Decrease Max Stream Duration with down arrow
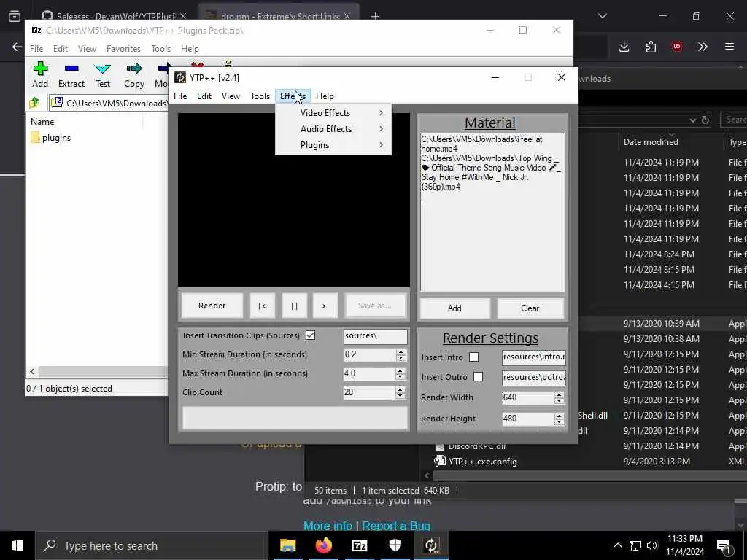The width and height of the screenshot is (747, 560). pyautogui.click(x=400, y=377)
